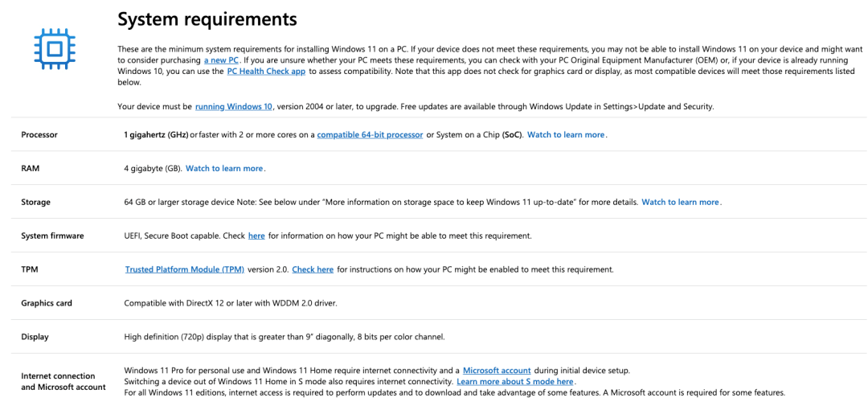Screen dimensions: 868x402
Task: Click "Watch to learn more" in Processor row
Action: (x=566, y=135)
